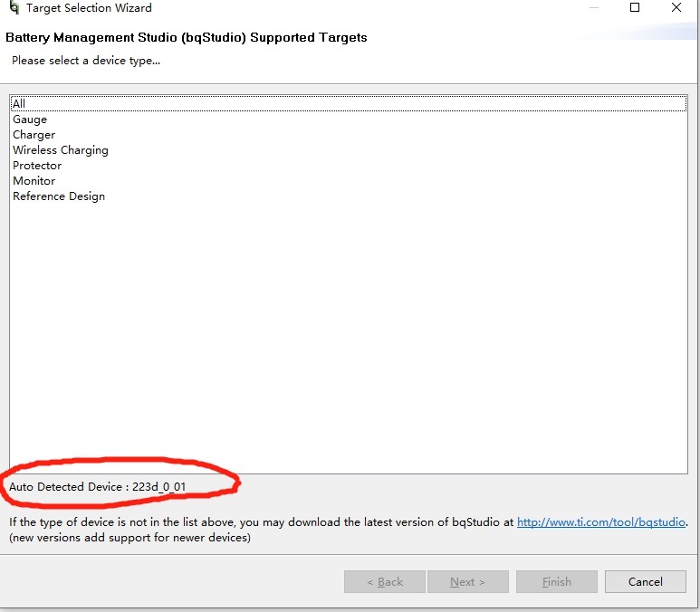Close the Target Selection Wizard window
Viewport: 700px width, 612px height.
pyautogui.click(x=676, y=7)
